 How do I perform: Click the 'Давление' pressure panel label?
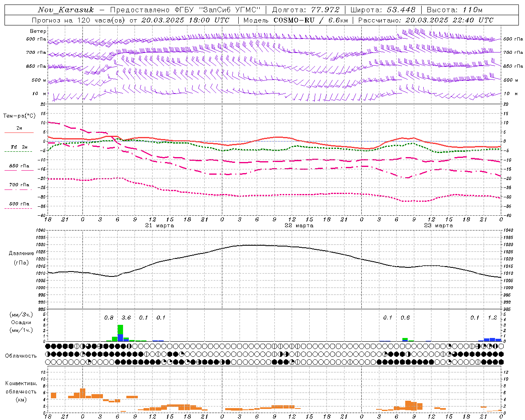click(21, 253)
